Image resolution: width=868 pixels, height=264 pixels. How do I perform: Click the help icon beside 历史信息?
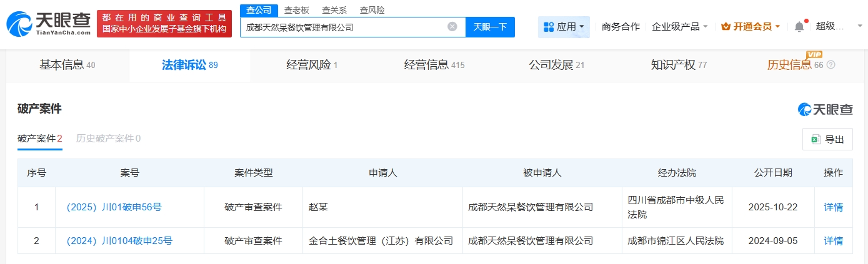(831, 65)
